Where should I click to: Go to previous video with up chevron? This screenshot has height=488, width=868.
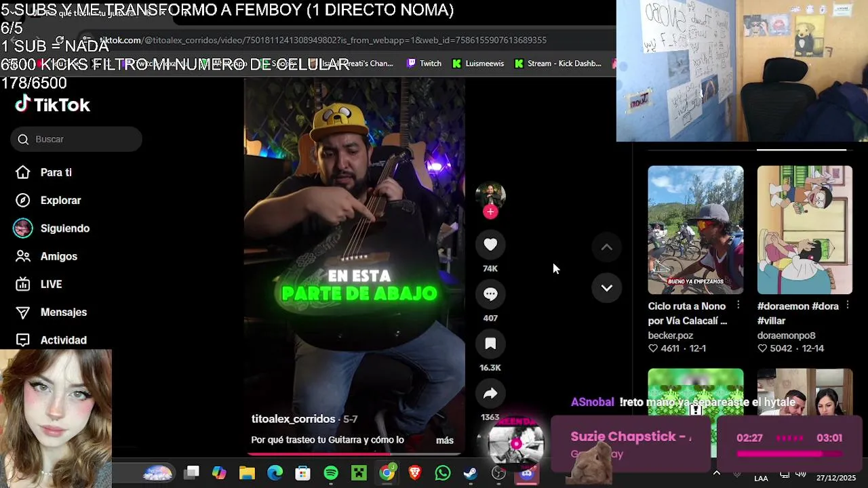(607, 247)
